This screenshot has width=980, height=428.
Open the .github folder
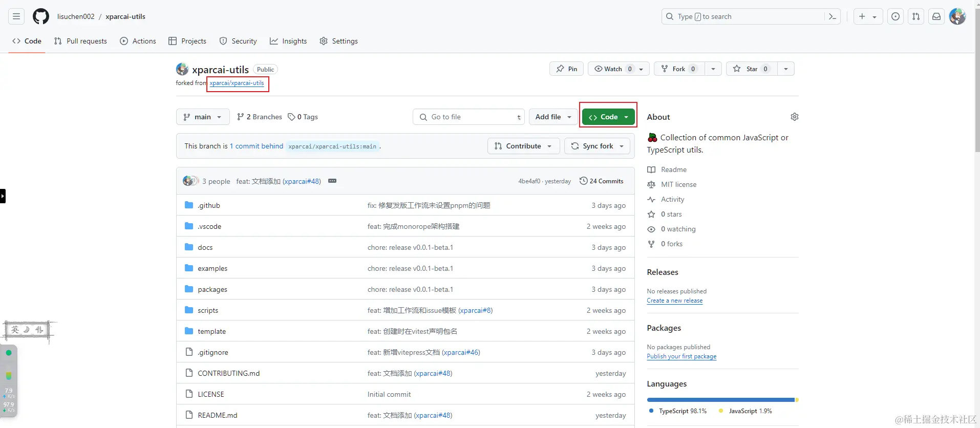coord(209,205)
